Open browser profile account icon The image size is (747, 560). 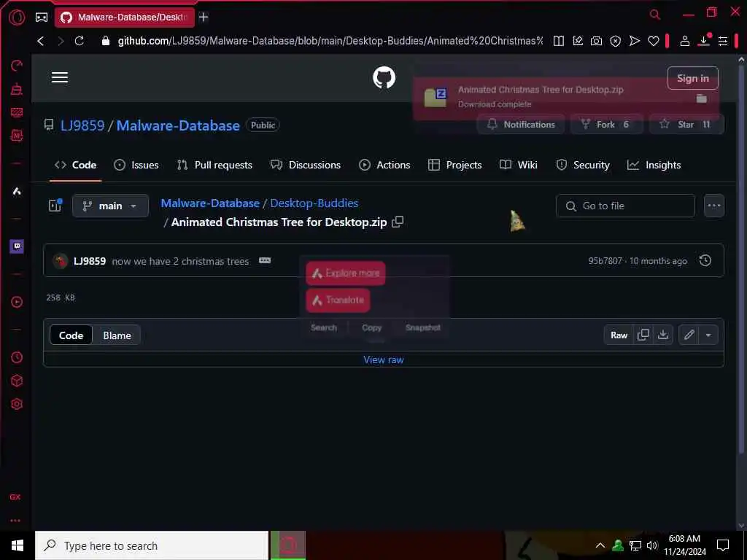point(684,41)
